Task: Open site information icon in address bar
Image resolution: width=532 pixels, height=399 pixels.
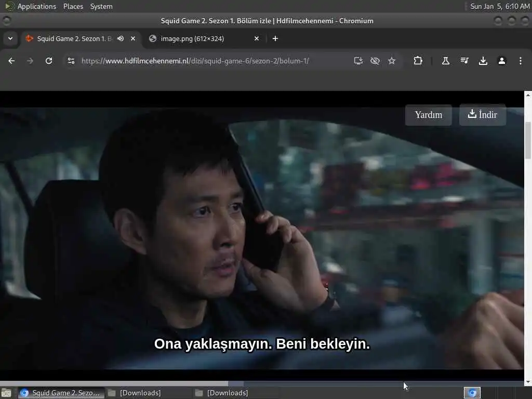Action: 71,61
